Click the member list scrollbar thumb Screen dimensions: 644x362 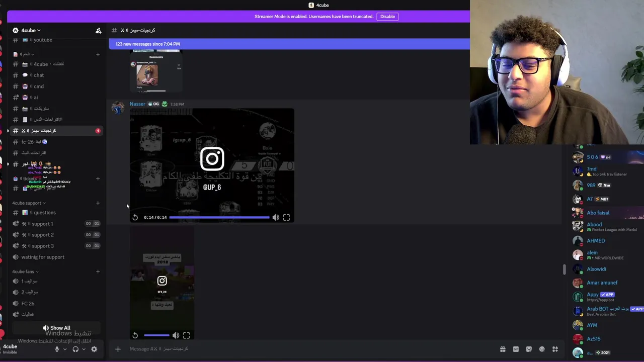click(564, 269)
